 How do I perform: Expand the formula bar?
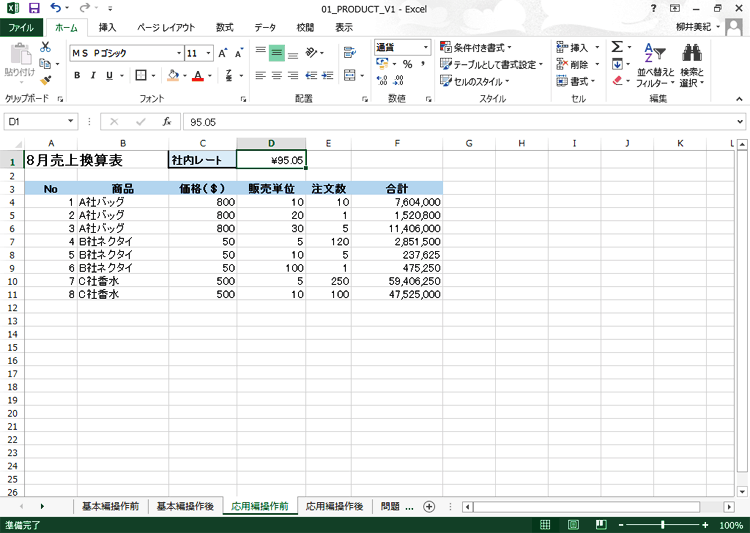pyautogui.click(x=740, y=122)
